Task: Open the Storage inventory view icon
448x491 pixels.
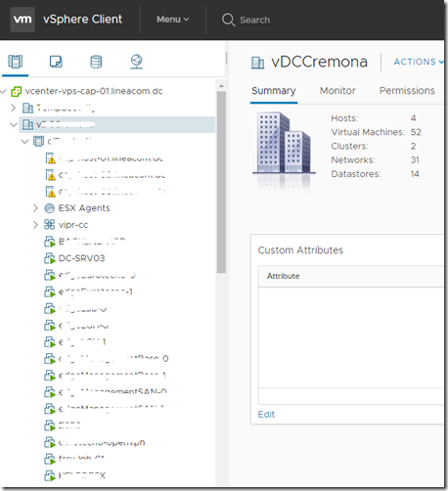Action: pyautogui.click(x=96, y=62)
